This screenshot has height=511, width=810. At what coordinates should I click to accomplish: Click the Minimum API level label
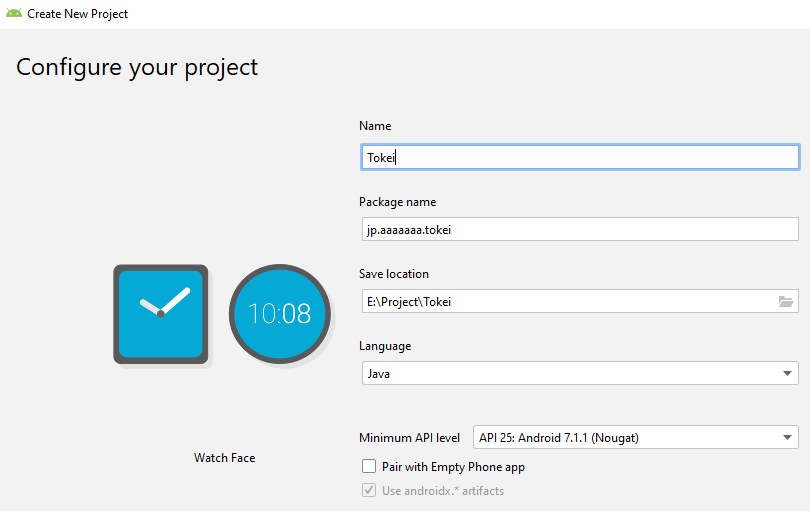pyautogui.click(x=409, y=438)
